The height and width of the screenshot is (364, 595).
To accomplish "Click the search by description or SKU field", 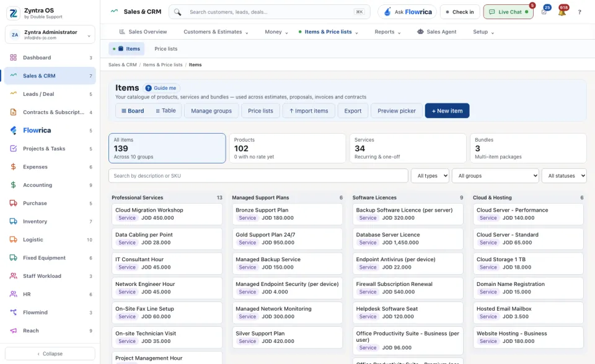I will (x=258, y=176).
